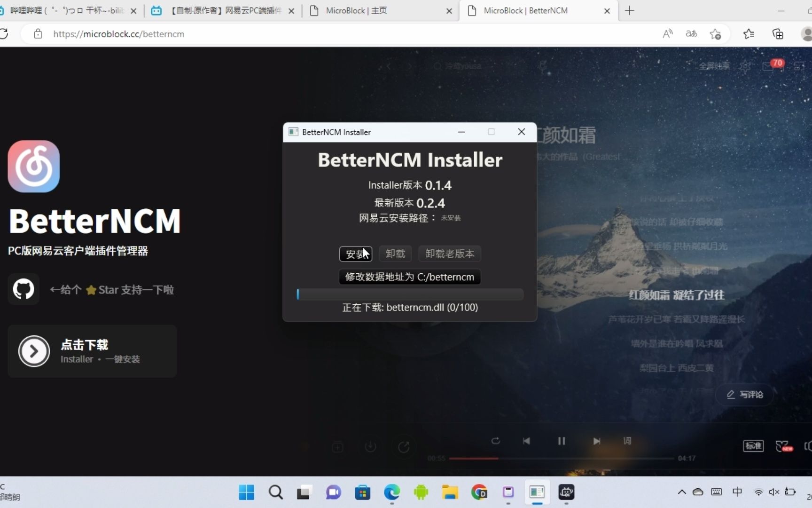Toggle the loop playback mode icon

tap(495, 441)
